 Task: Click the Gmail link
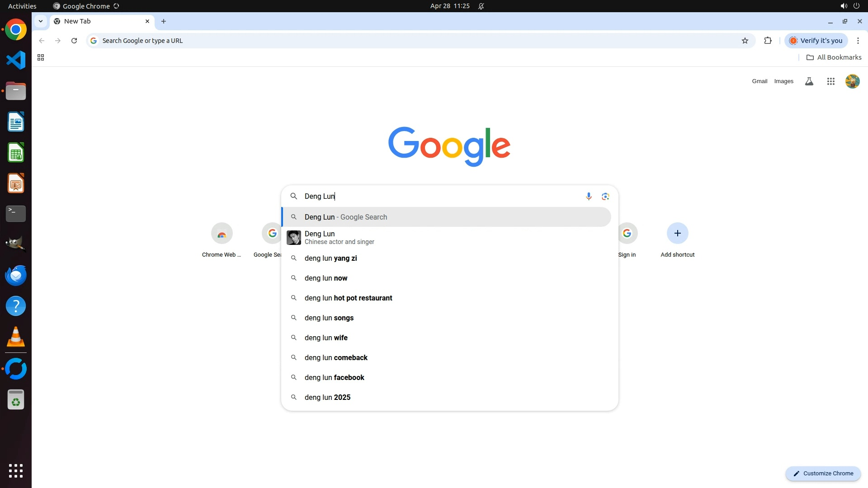pyautogui.click(x=759, y=81)
